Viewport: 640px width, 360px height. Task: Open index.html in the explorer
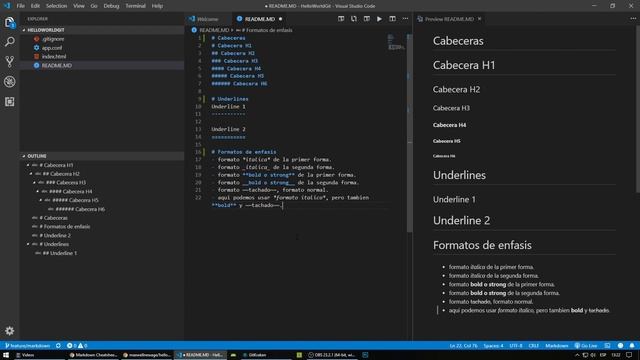tap(53, 57)
